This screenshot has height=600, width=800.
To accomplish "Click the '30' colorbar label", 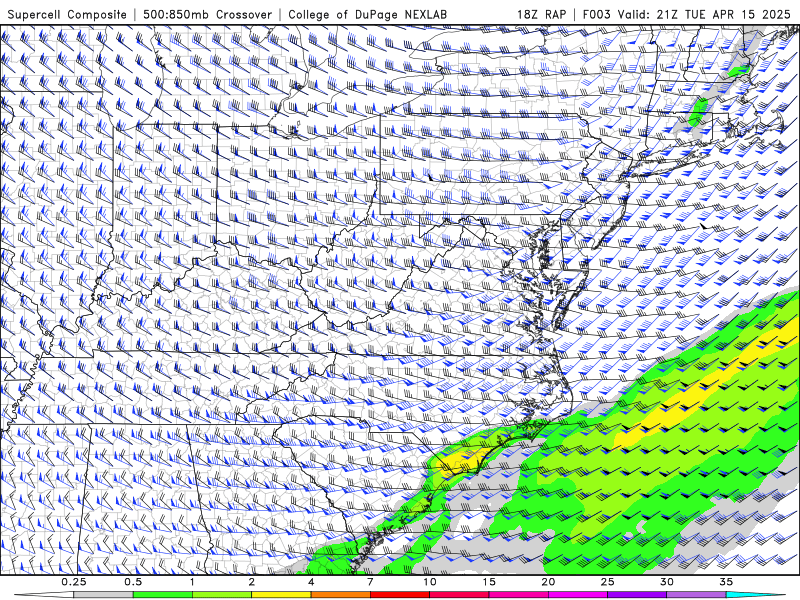I will point(667,582).
